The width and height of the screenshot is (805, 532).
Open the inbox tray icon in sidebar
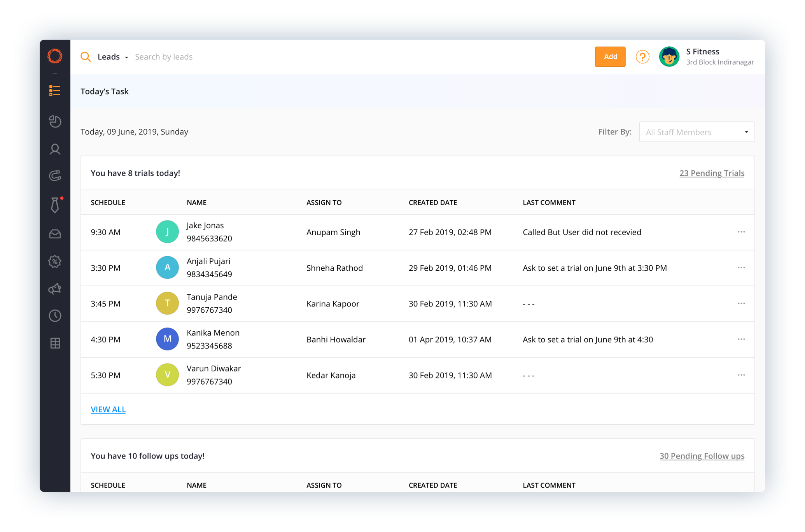point(55,234)
